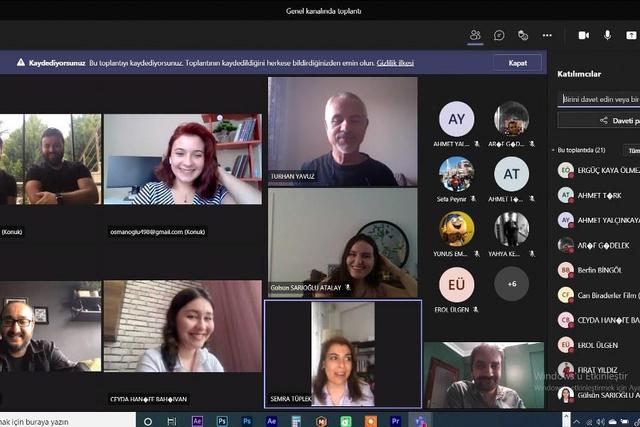The height and width of the screenshot is (427, 640).
Task: Select AHMET TÜRK in participants list
Action: coord(599,195)
